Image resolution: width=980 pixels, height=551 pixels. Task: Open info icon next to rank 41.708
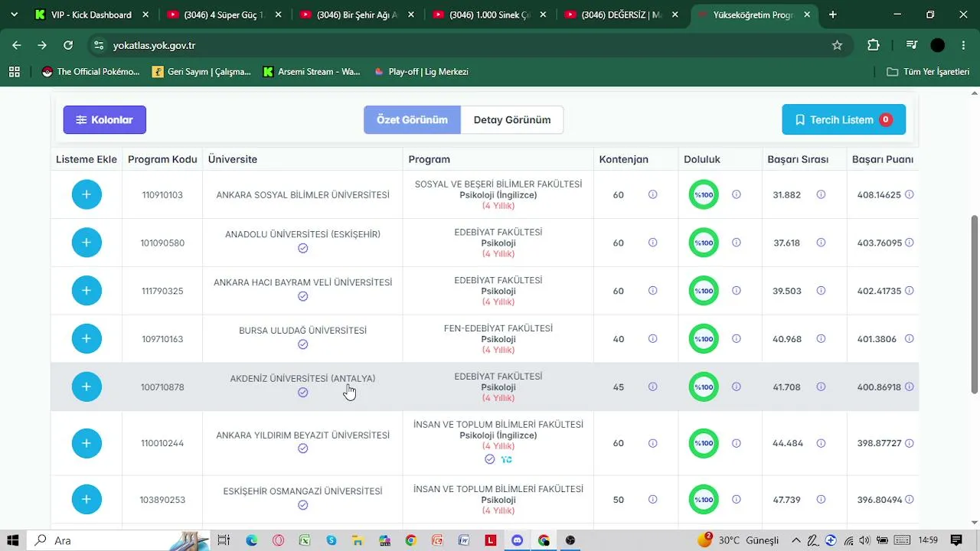[x=821, y=387]
